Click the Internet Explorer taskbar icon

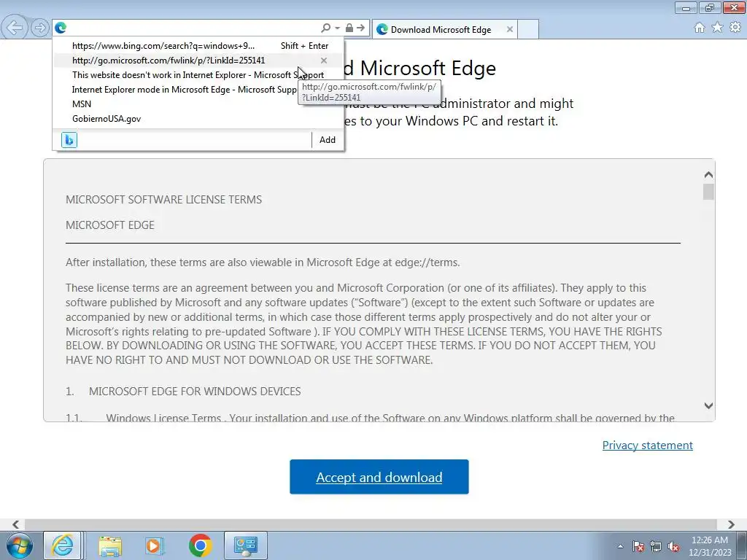pyautogui.click(x=63, y=545)
